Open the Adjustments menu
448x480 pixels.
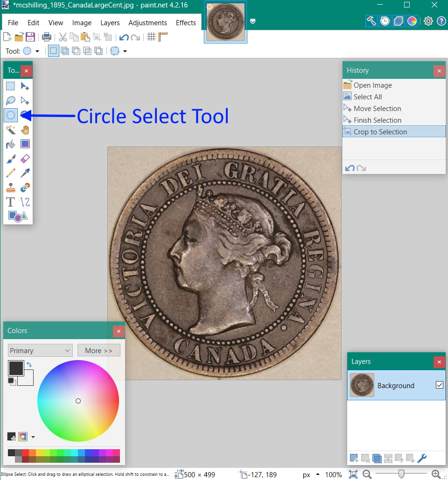click(147, 23)
